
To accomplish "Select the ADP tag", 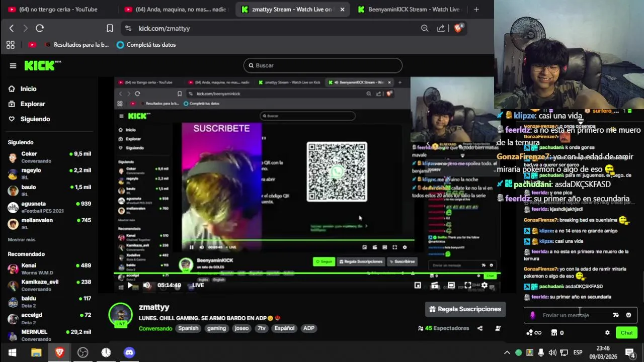I will (x=309, y=328).
